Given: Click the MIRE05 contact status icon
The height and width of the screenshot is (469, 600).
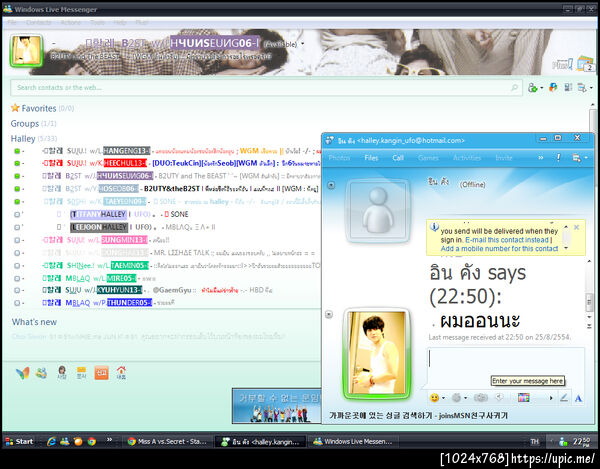Looking at the screenshot, I should (x=17, y=278).
